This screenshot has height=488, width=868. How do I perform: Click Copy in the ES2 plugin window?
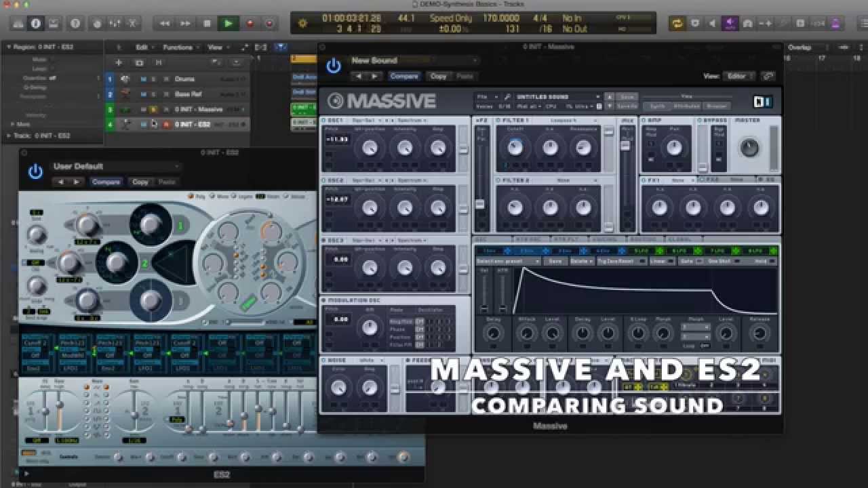tap(140, 182)
